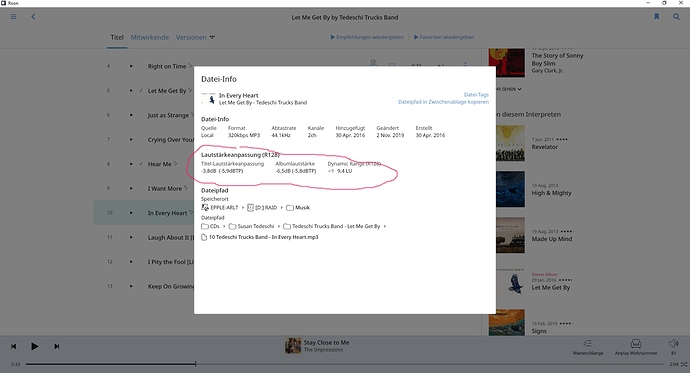
Task: Click the playback progress seek bar
Action: tap(345, 364)
